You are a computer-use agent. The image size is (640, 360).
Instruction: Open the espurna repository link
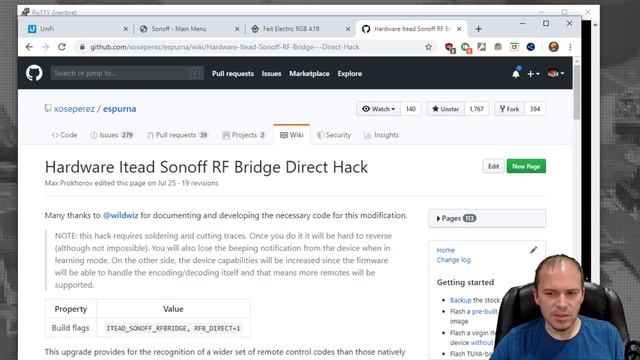(119, 109)
